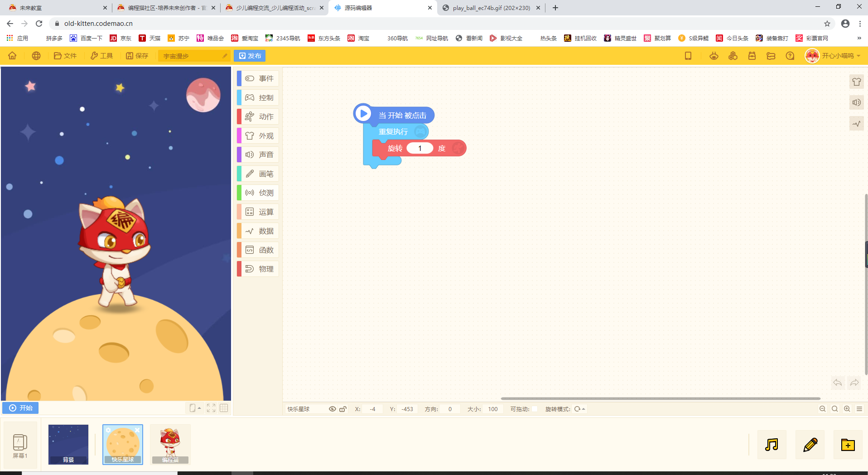The image size is (868, 475).
Task: Open the folder works icon in toolbar
Action: click(771, 56)
